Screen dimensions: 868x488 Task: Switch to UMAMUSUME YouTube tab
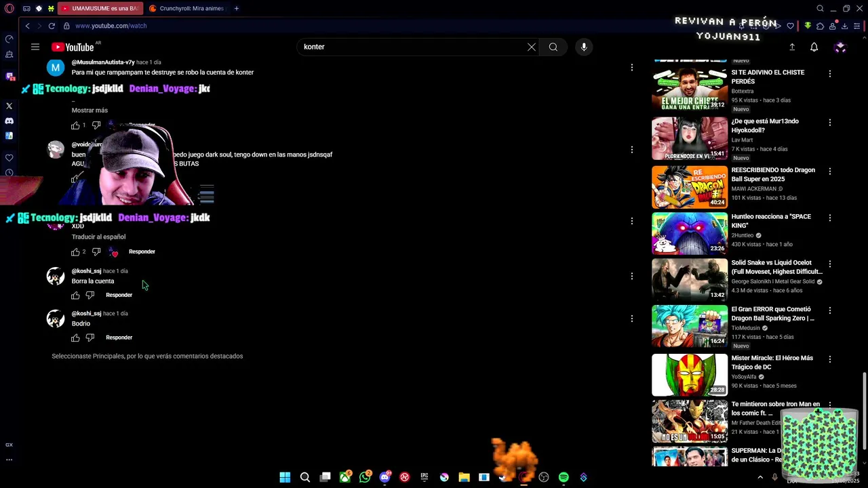tap(100, 8)
